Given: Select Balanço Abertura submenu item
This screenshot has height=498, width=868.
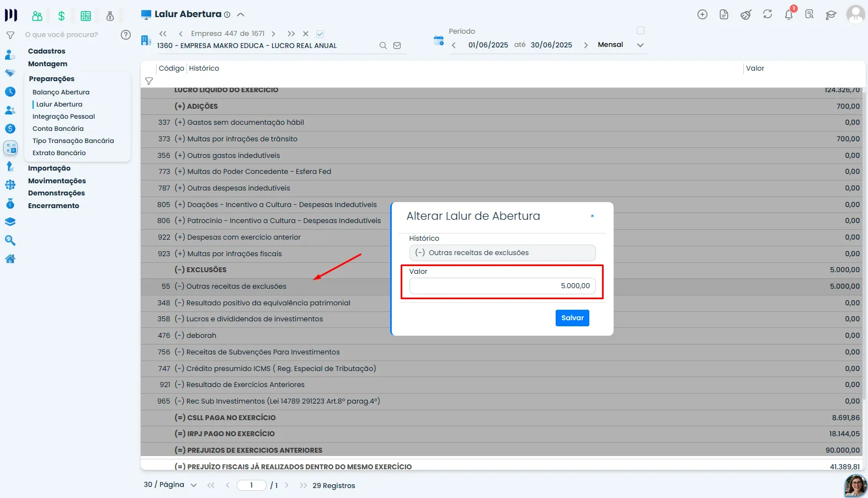Looking at the screenshot, I should pos(61,92).
